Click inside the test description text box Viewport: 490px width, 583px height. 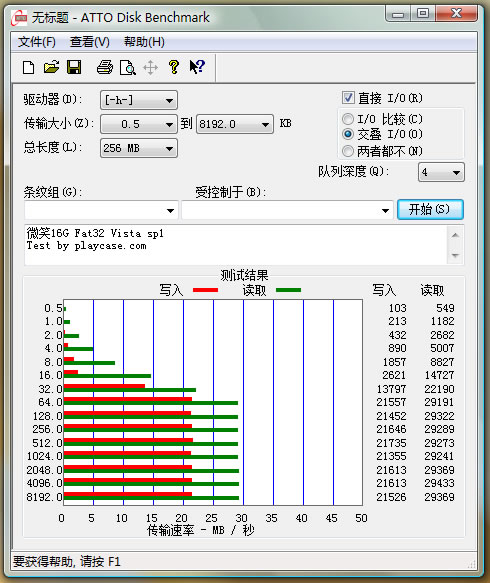[x=236, y=245]
